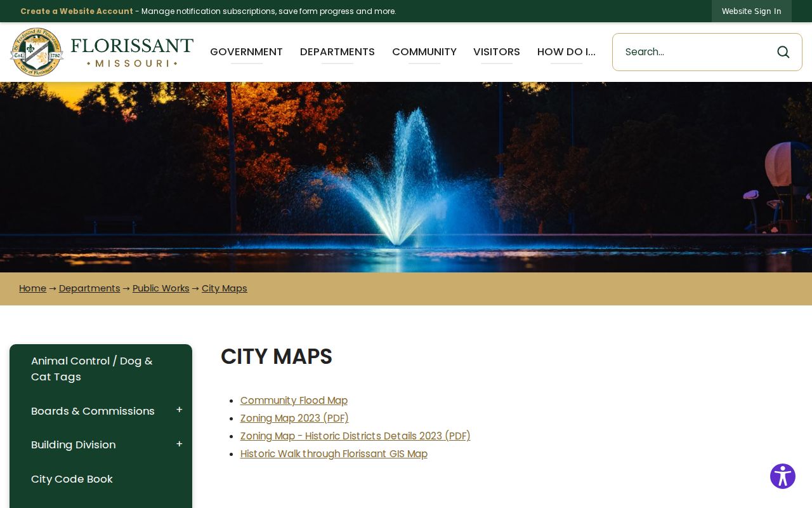Click the City Maps breadcrumb link
This screenshot has width=812, height=508.
tap(225, 288)
